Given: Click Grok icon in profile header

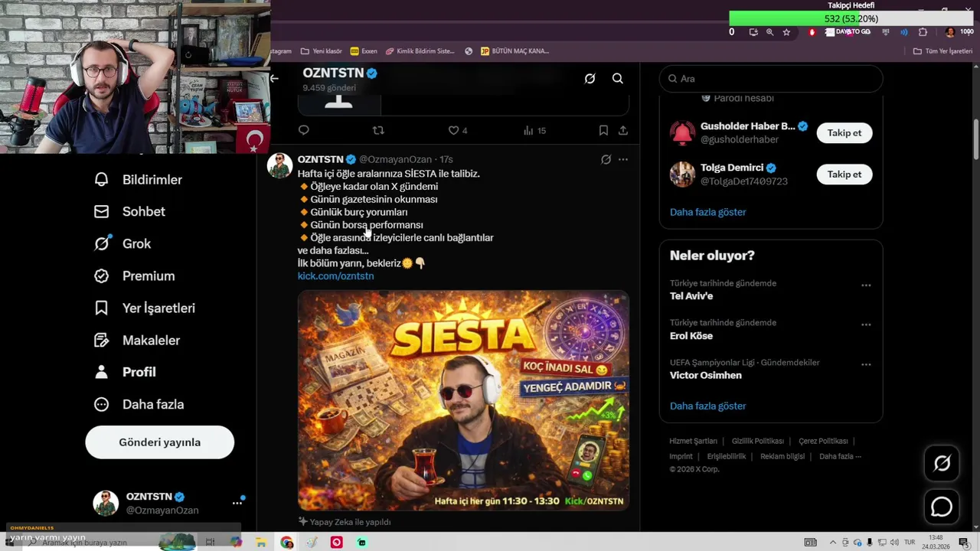Looking at the screenshot, I should pos(590,78).
